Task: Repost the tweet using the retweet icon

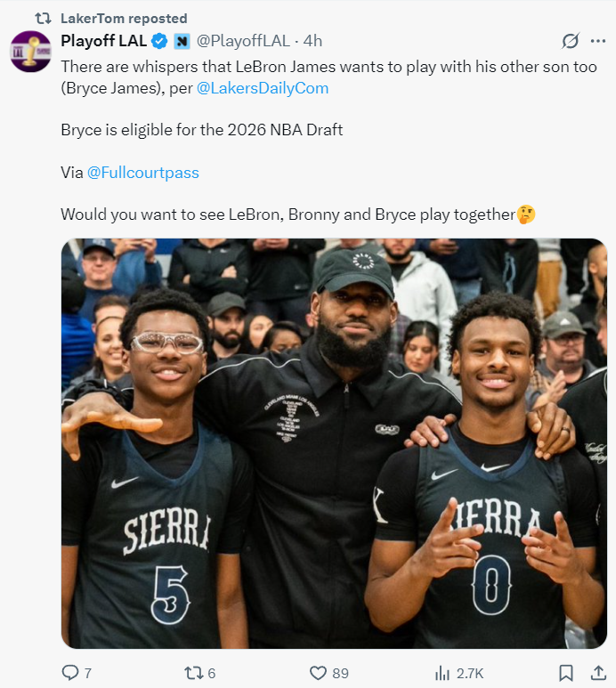Action: (x=193, y=673)
